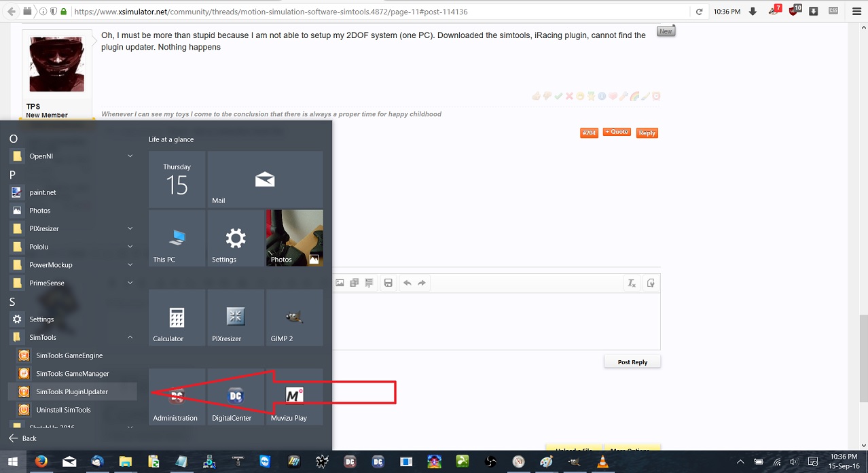Show hidden system tray icons
The width and height of the screenshot is (868, 473).
click(x=740, y=462)
